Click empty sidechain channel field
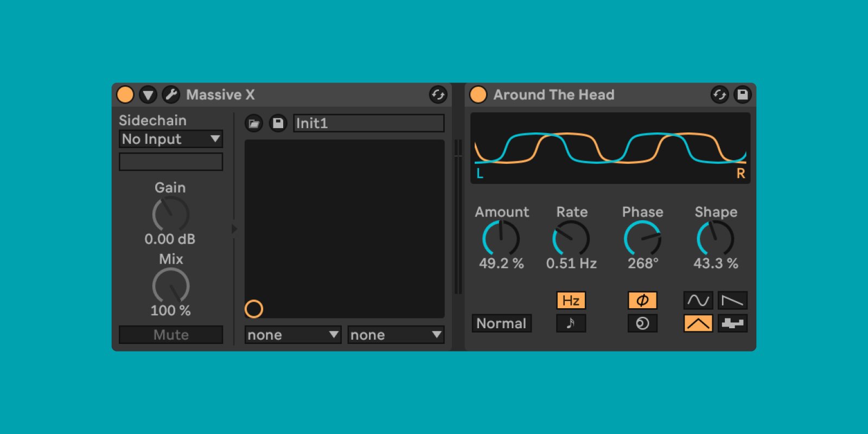Image resolution: width=868 pixels, height=434 pixels. coord(171,162)
